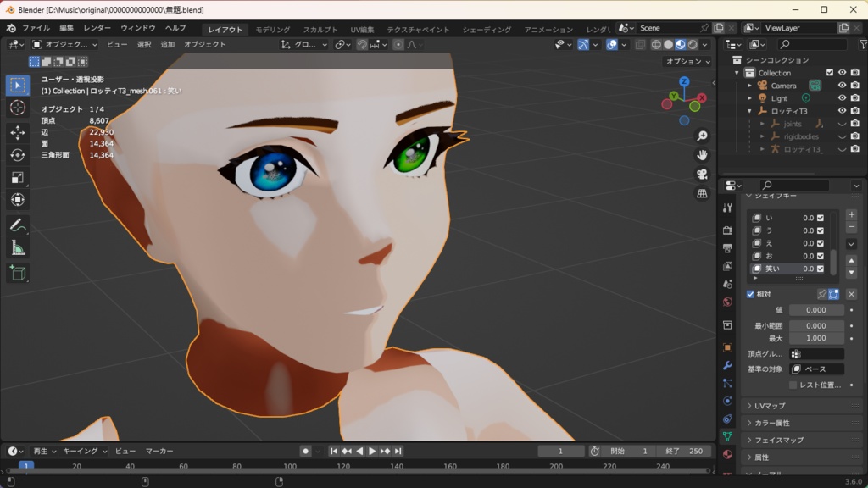Switch to solid viewport shading
Viewport: 868px width, 488px height.
click(x=669, y=44)
